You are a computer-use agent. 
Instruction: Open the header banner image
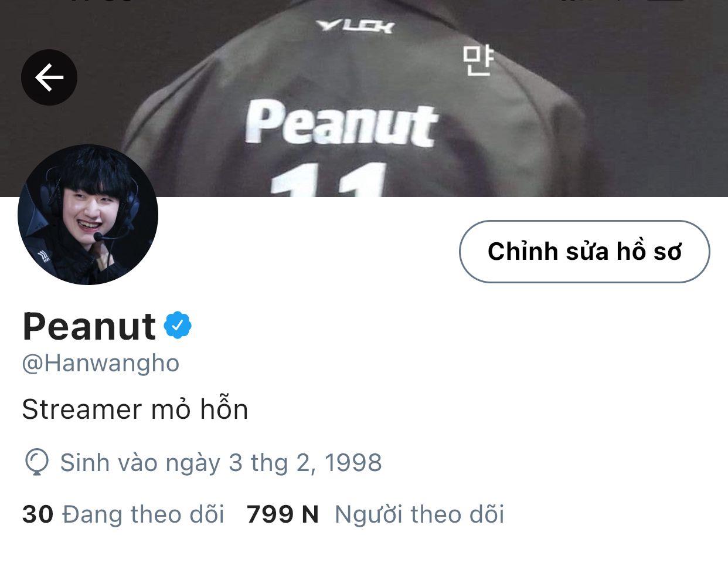point(364,99)
